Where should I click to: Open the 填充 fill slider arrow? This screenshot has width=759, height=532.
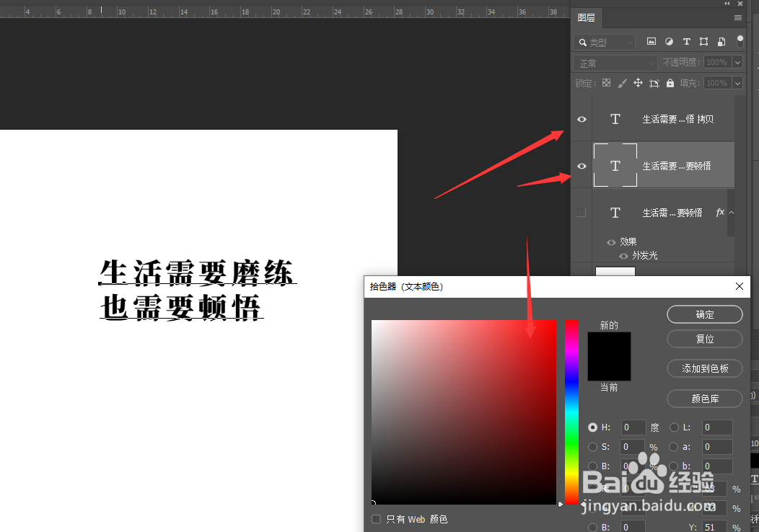pos(737,83)
